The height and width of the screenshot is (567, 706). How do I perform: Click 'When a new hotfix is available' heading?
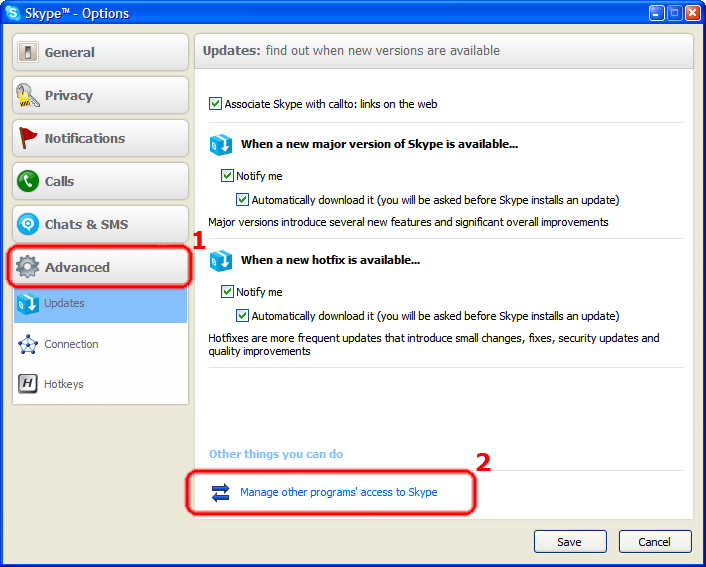tap(330, 260)
